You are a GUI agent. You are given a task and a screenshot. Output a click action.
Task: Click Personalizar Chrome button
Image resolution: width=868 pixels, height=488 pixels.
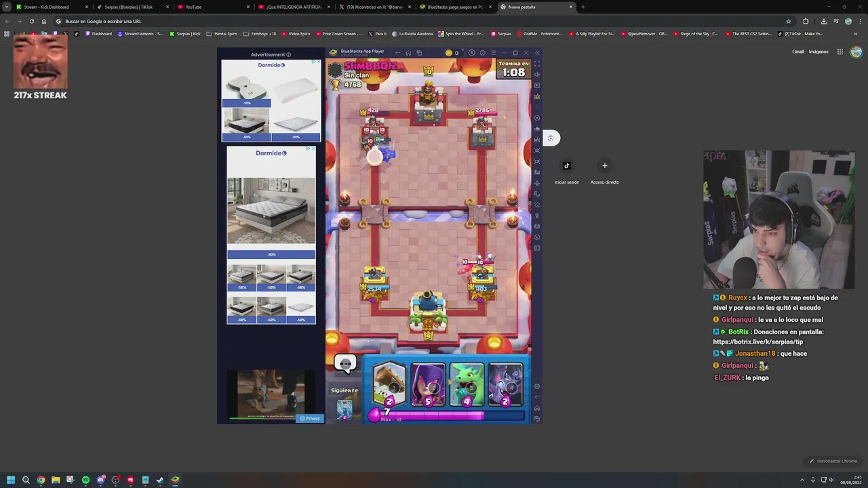click(833, 461)
